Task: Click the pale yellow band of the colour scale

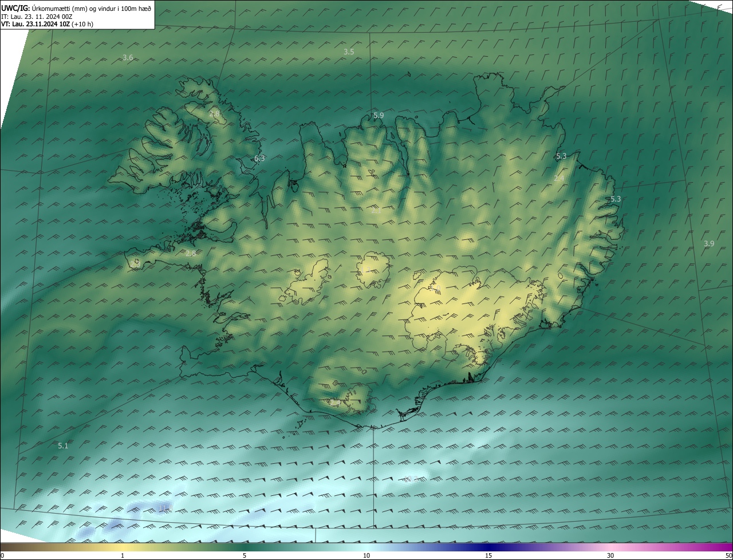Action: (x=123, y=546)
